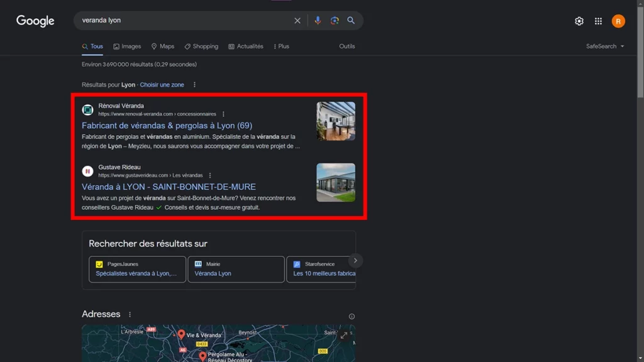The image size is (644, 362).
Task: Open search filters with the Outils button
Action: tap(347, 46)
